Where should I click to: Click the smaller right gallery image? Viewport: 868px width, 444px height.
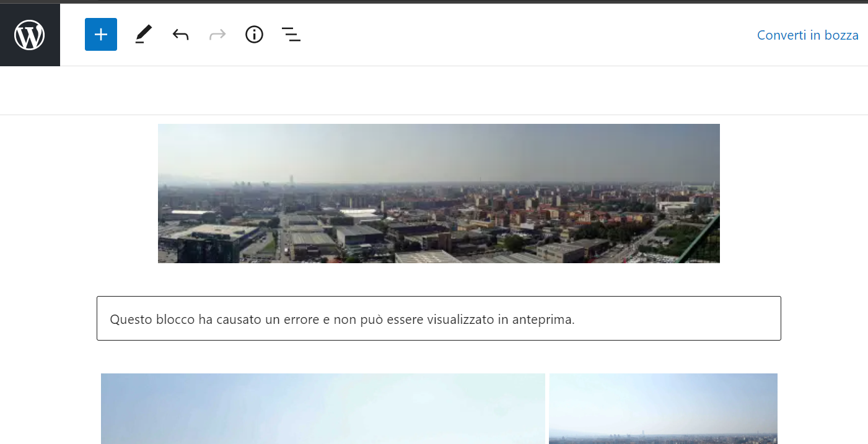point(663,408)
